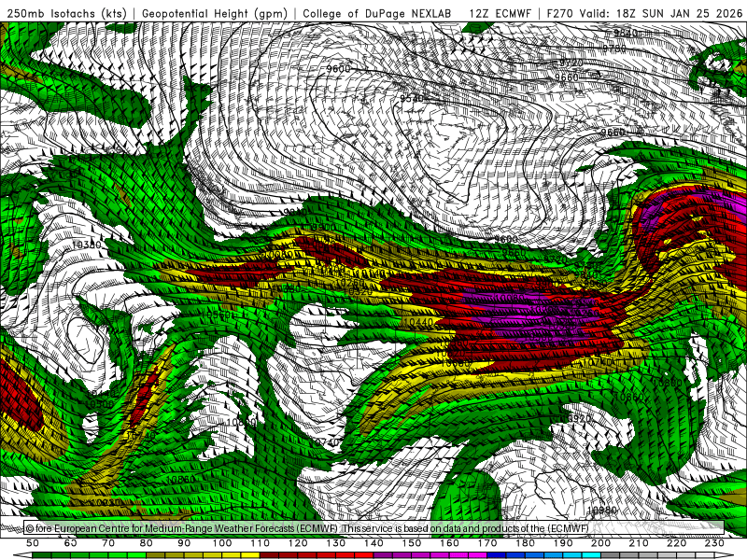Click the 9720 height contour label

[571, 63]
